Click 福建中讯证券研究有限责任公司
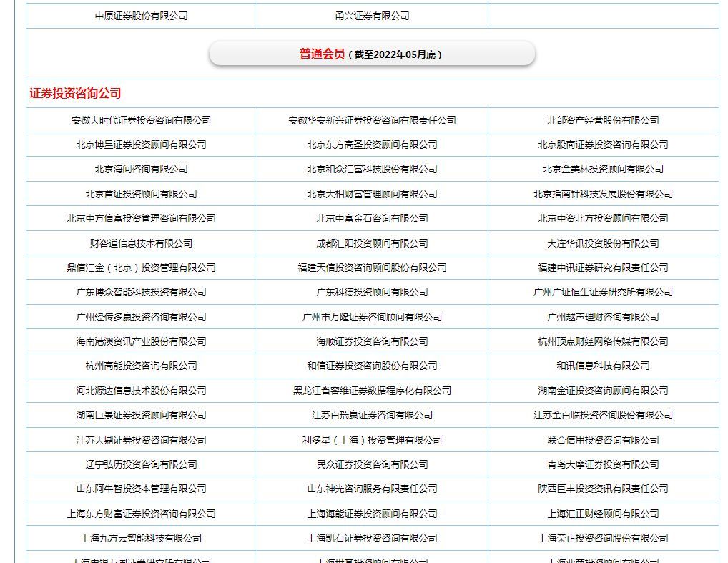 pyautogui.click(x=603, y=268)
